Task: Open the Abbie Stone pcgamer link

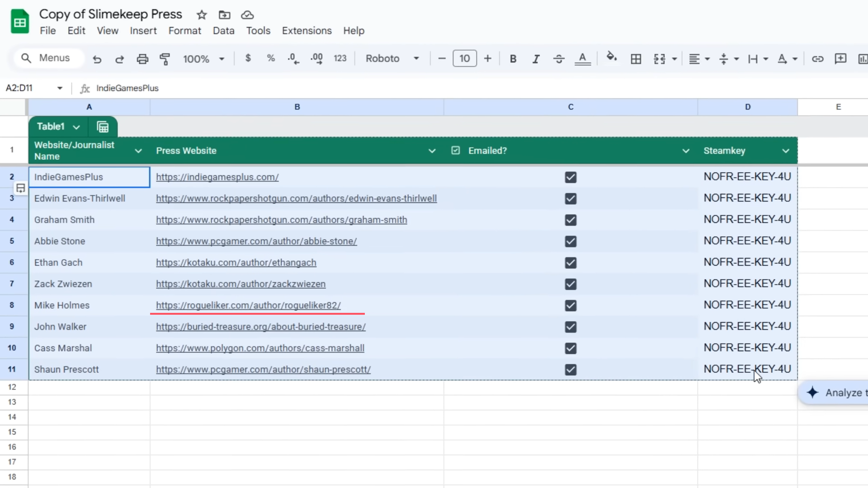Action: tap(256, 241)
